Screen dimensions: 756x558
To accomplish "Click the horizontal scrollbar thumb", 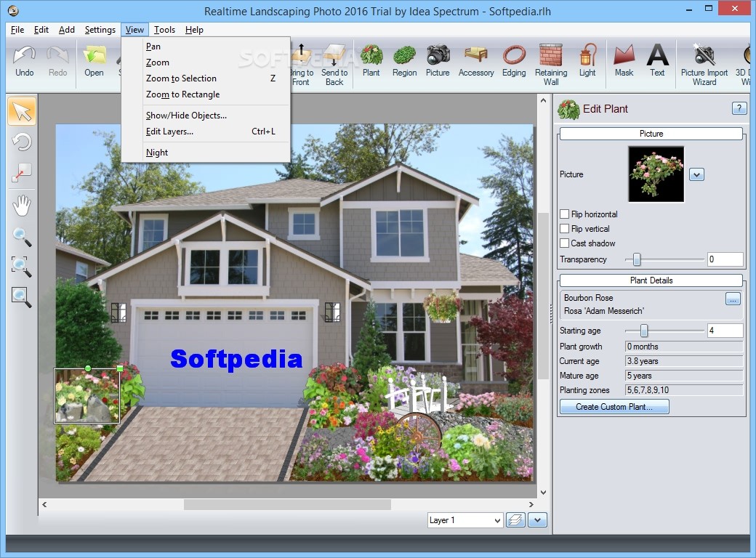I will 287,504.
